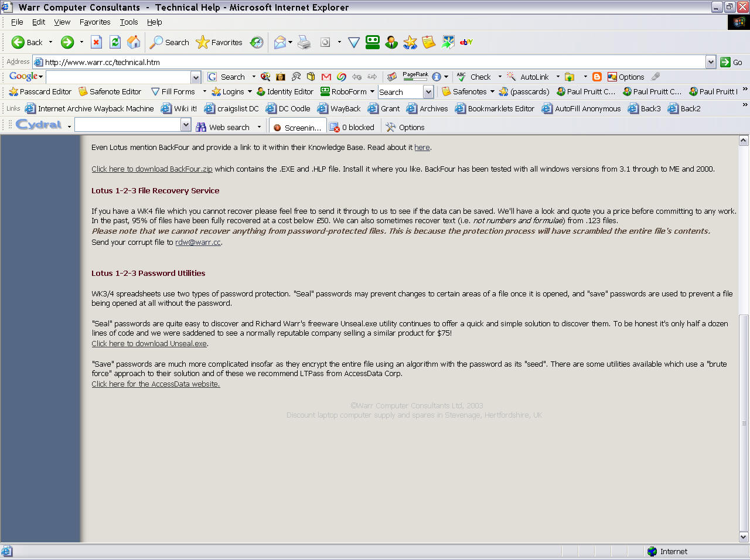Viewport: 750px width, 560px height.
Task: Click the Cydral Options tools icon
Action: [x=405, y=127]
